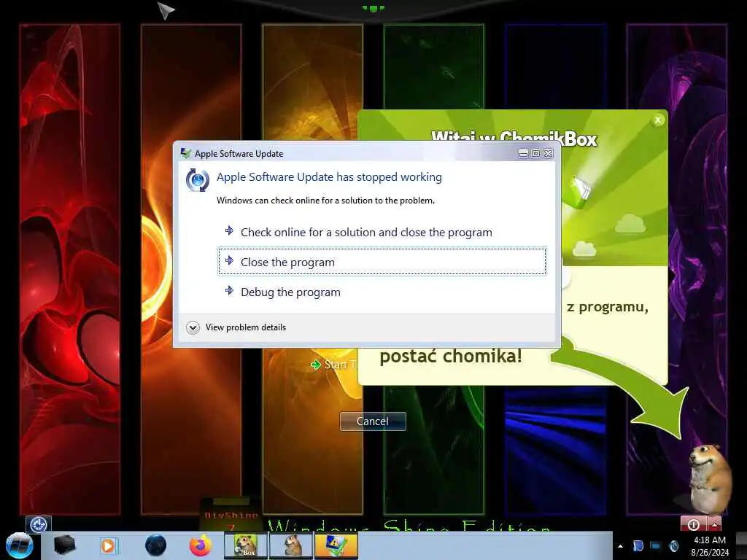Click the blue circular gadget above Start
This screenshot has height=560, width=747.
[39, 524]
